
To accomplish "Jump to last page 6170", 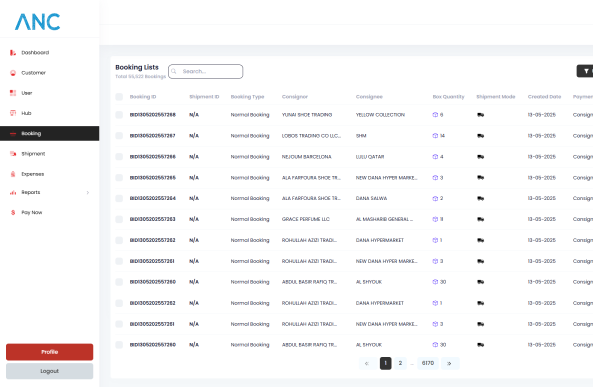I will [x=428, y=363].
